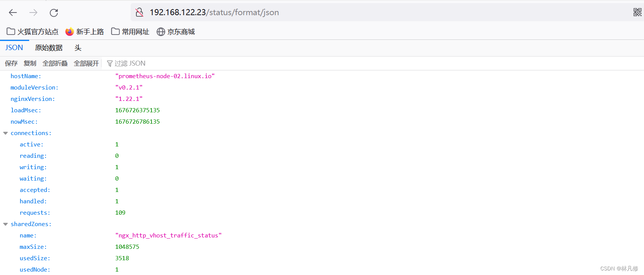
Task: Click the "v0.2.1" value
Action: (129, 88)
